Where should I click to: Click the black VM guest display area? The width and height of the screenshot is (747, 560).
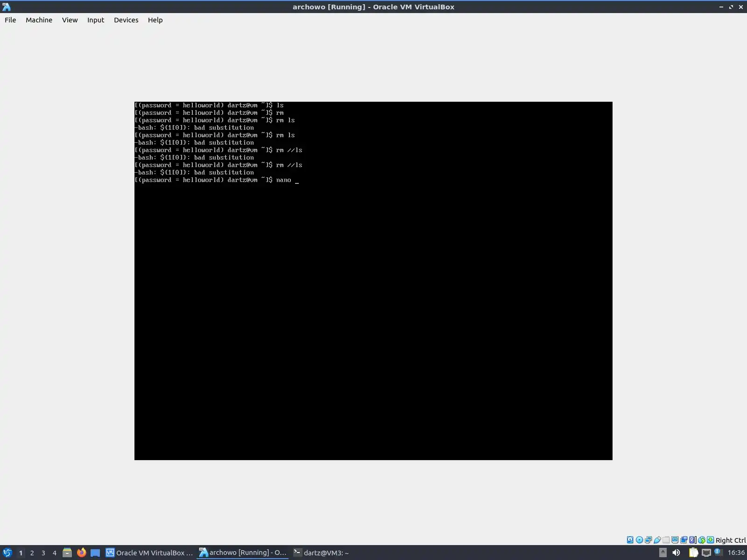click(373, 281)
